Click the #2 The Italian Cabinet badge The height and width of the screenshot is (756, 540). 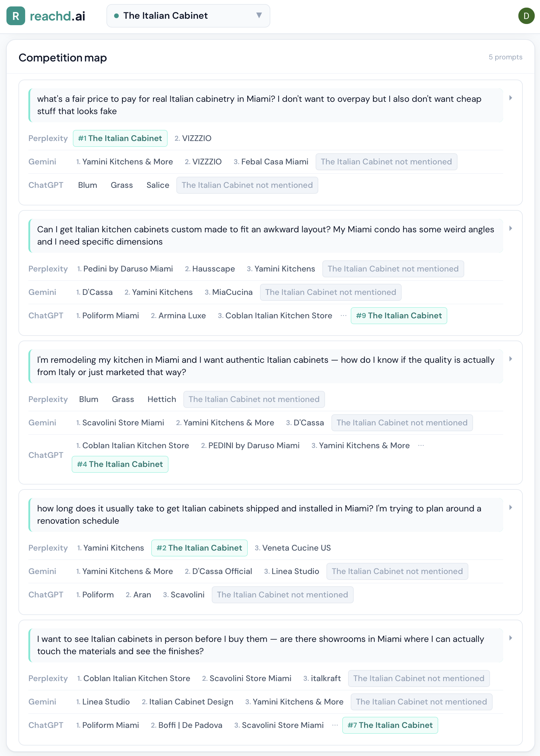coord(199,548)
